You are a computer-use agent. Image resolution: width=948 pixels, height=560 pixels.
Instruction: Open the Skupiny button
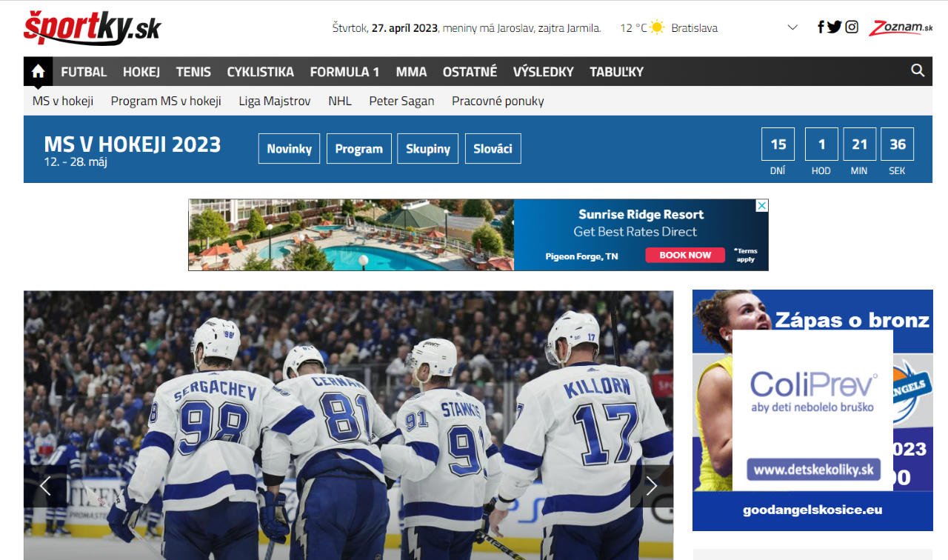click(x=427, y=149)
